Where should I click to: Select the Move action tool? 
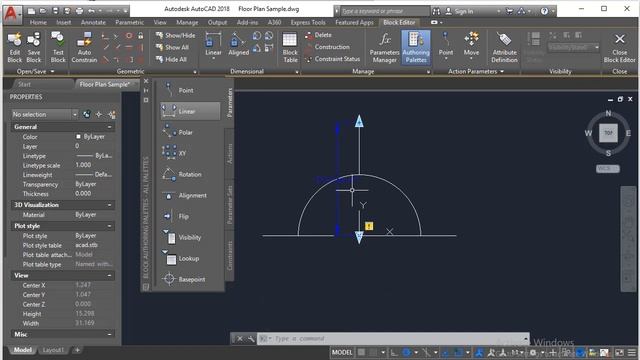pyautogui.click(x=471, y=44)
